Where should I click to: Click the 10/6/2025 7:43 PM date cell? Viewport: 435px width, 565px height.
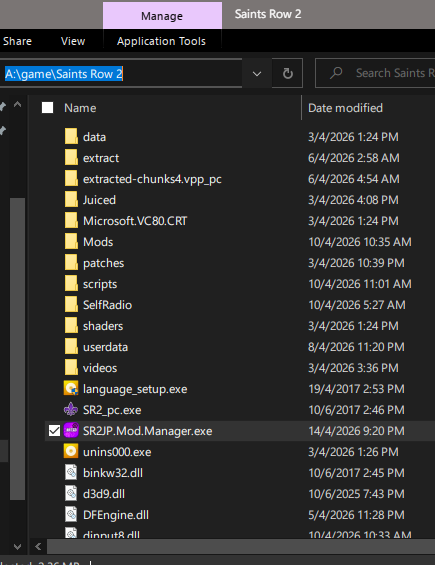[356, 494]
